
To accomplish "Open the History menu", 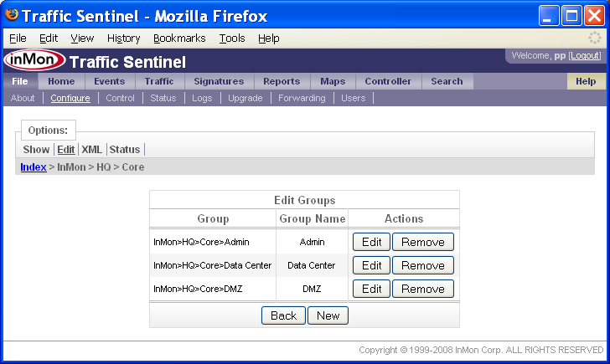I will pos(123,38).
